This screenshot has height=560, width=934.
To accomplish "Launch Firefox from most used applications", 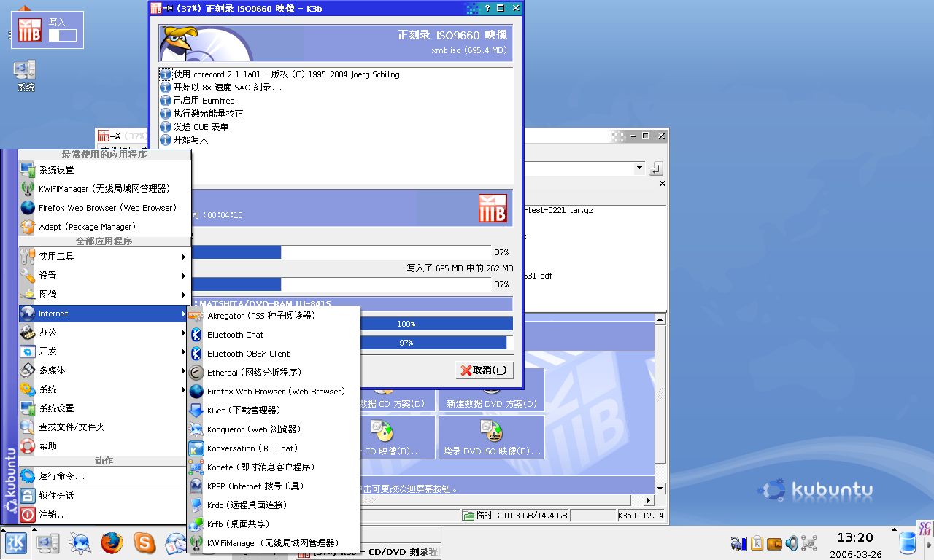I will coord(104,208).
